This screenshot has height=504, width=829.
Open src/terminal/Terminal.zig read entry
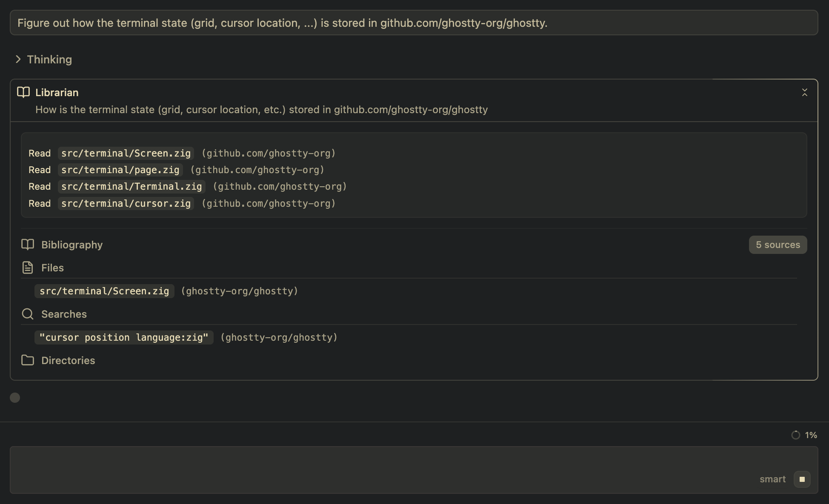click(x=131, y=186)
